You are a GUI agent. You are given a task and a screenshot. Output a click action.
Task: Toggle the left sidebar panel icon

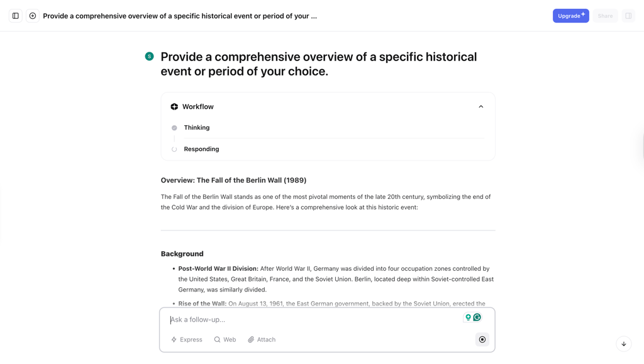tap(16, 16)
